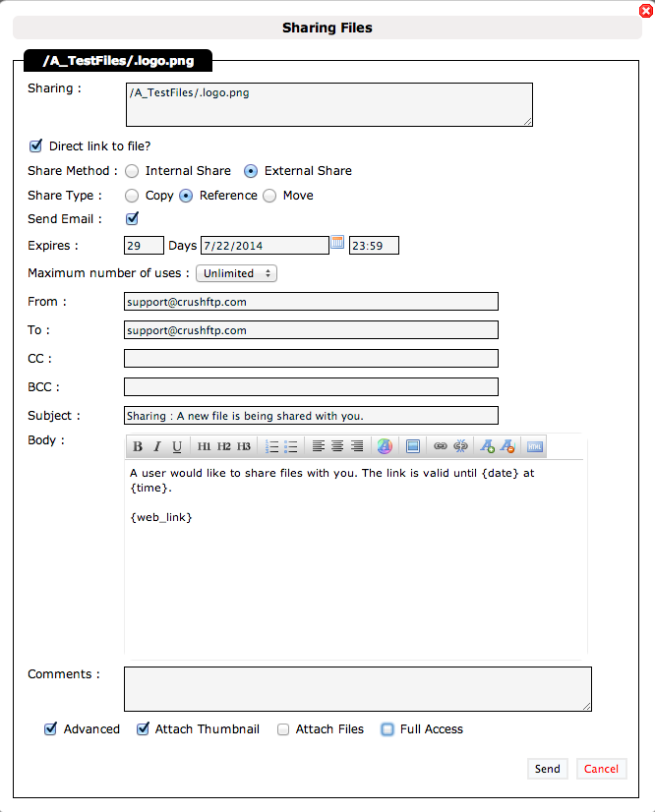Click the Comments text area
This screenshot has height=812, width=655.
coord(358,689)
